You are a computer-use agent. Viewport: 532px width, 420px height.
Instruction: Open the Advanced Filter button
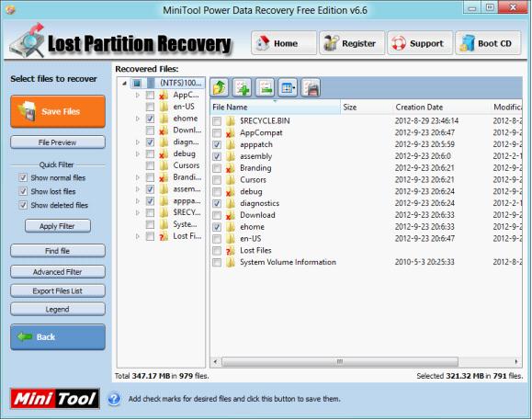[x=58, y=272]
